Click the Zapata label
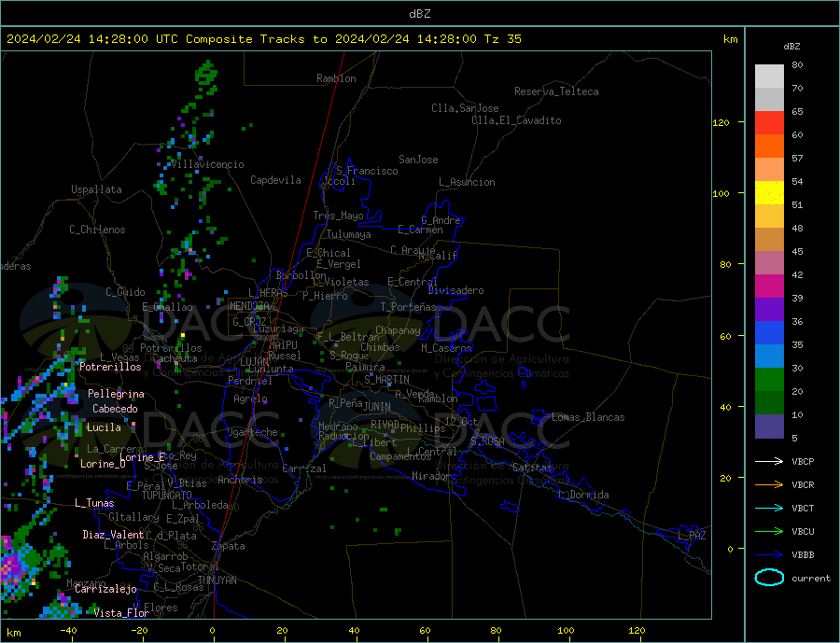840x643 pixels. pyautogui.click(x=229, y=546)
